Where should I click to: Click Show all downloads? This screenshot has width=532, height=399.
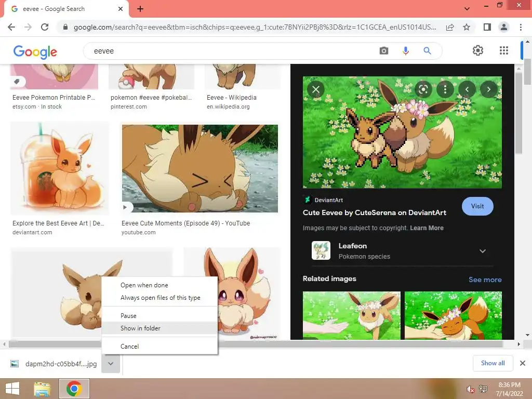[x=493, y=363]
